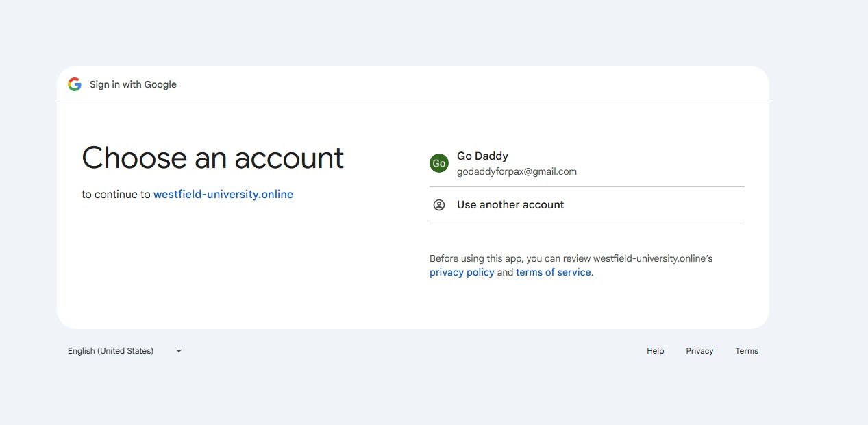
Task: Open the Help link in footer
Action: click(x=654, y=350)
